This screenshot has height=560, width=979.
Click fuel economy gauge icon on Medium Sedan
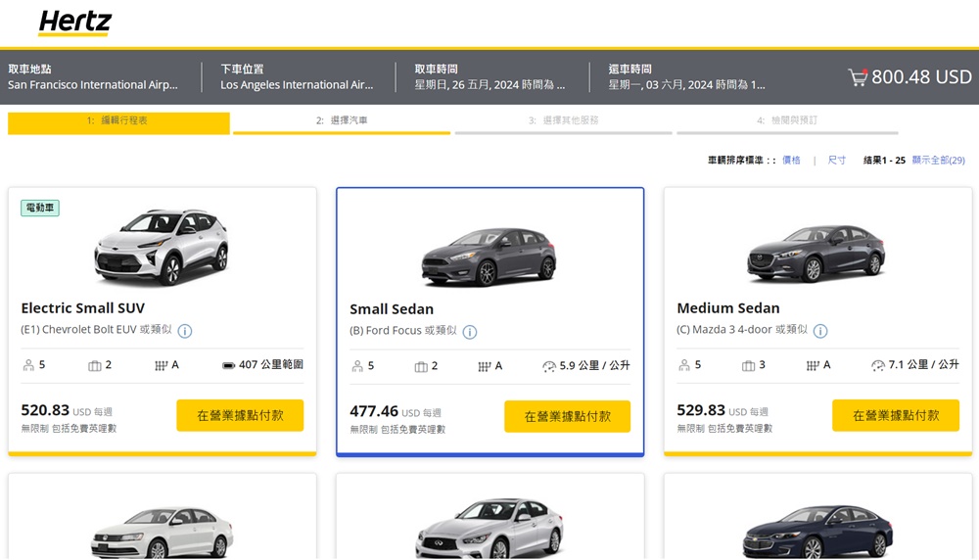pyautogui.click(x=878, y=365)
